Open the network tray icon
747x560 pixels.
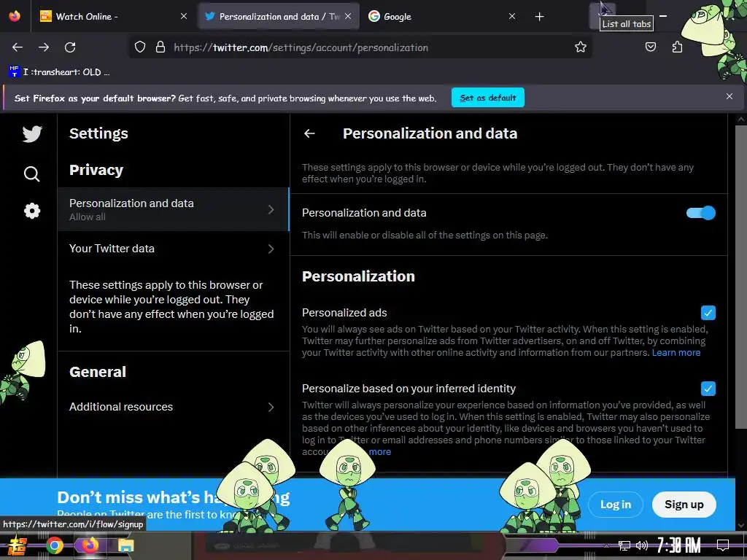pyautogui.click(x=624, y=545)
